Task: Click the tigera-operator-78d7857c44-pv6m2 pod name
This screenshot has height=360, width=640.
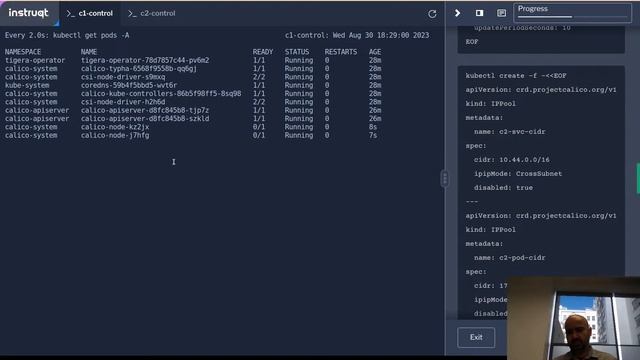Action: [145, 60]
